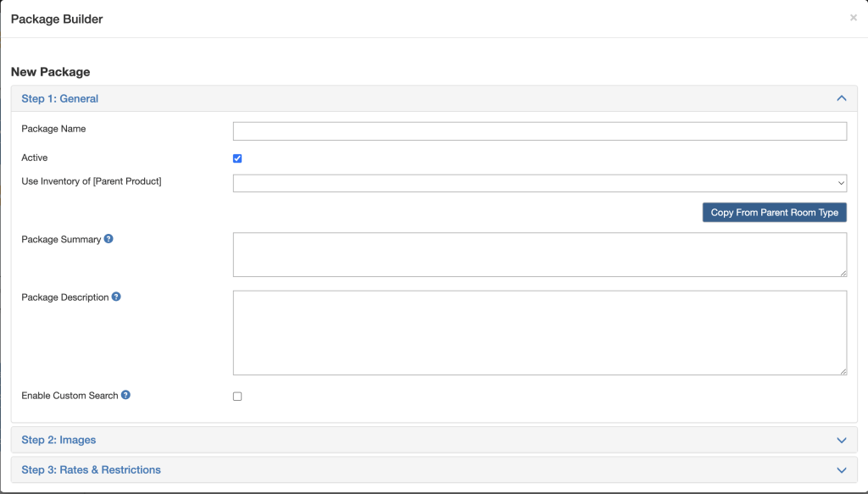Uncheck the Active checkbox

click(x=237, y=158)
